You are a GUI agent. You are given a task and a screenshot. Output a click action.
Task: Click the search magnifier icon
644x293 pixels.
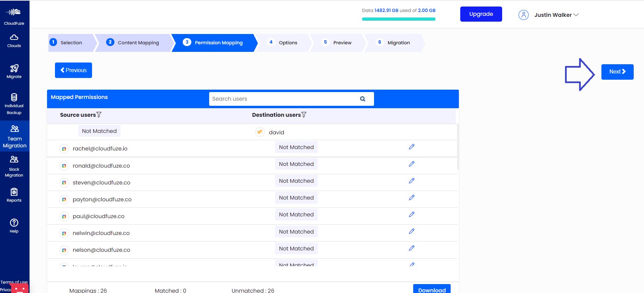[x=362, y=99]
